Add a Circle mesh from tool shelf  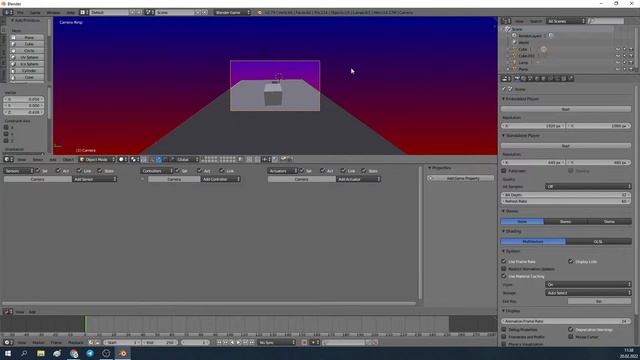click(x=27, y=51)
